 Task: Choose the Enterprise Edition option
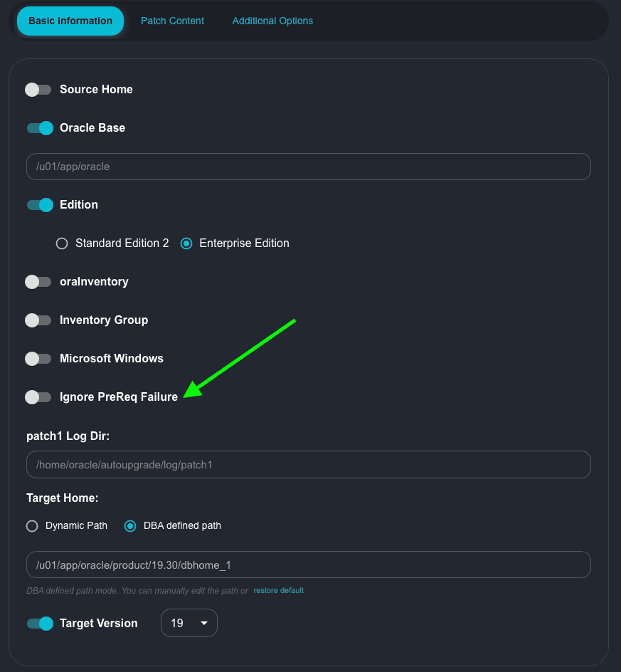point(186,243)
